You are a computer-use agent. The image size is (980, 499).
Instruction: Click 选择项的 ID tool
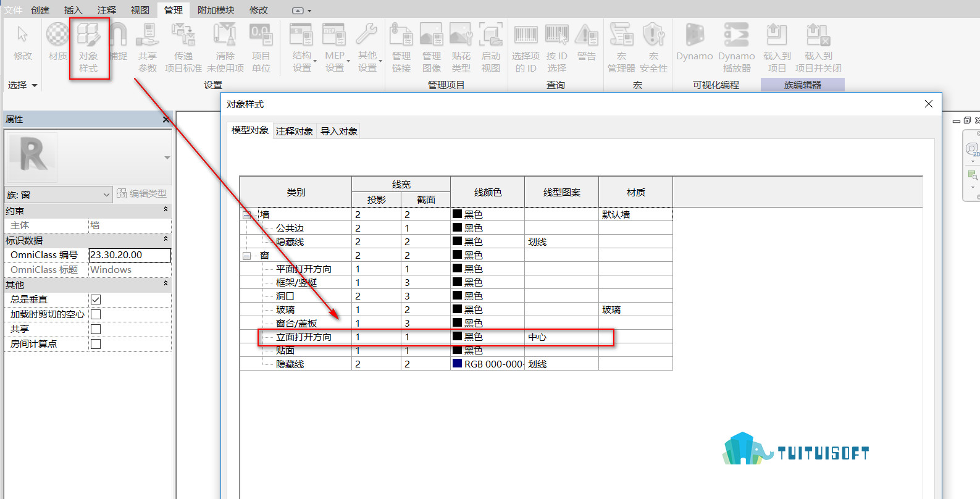[526, 48]
